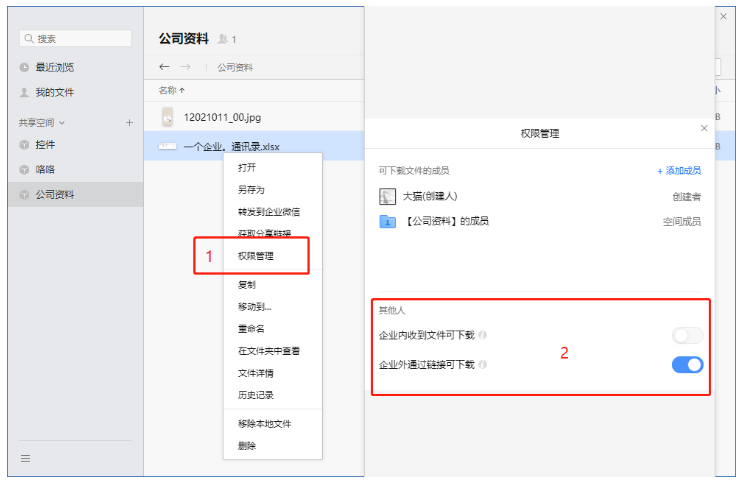The height and width of the screenshot is (486, 743).
Task: Close the 权限管理 panel
Action: (704, 128)
